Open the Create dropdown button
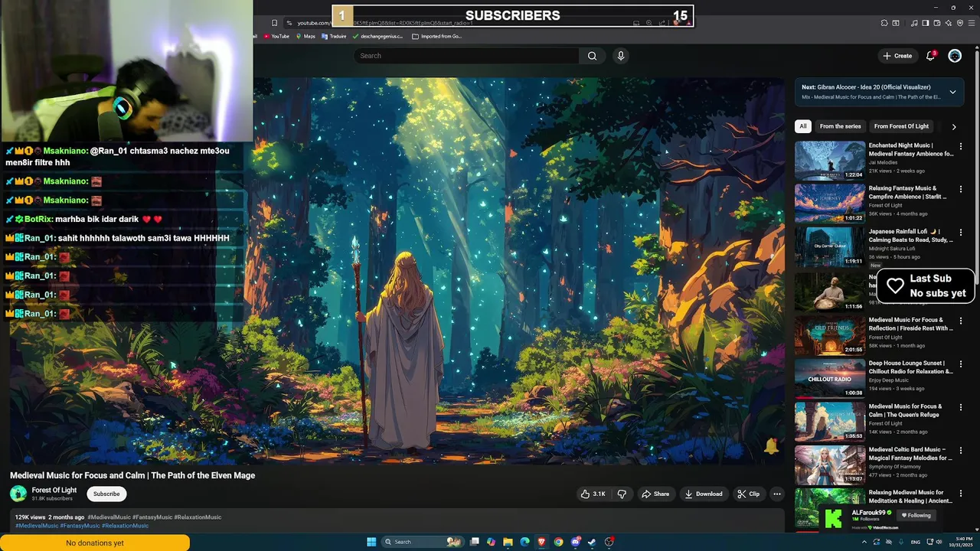Screen dimensions: 980x551 [897, 56]
